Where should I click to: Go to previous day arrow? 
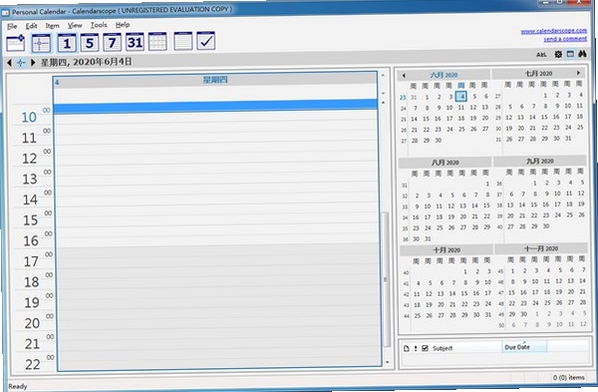(9, 63)
